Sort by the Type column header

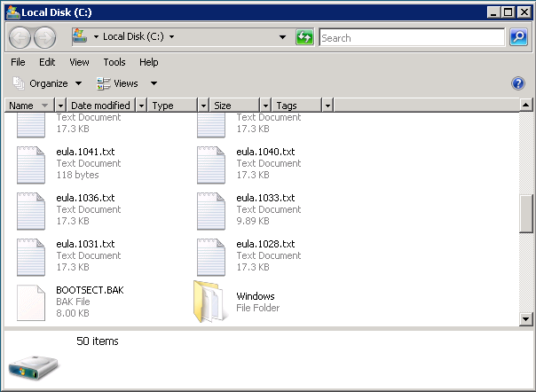coord(173,106)
